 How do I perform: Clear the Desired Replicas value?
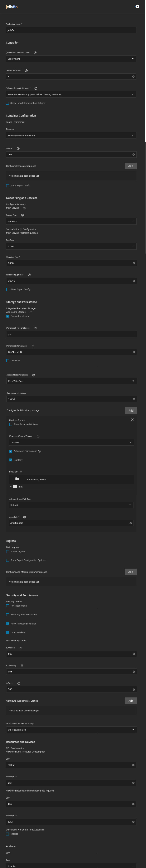tap(133, 76)
